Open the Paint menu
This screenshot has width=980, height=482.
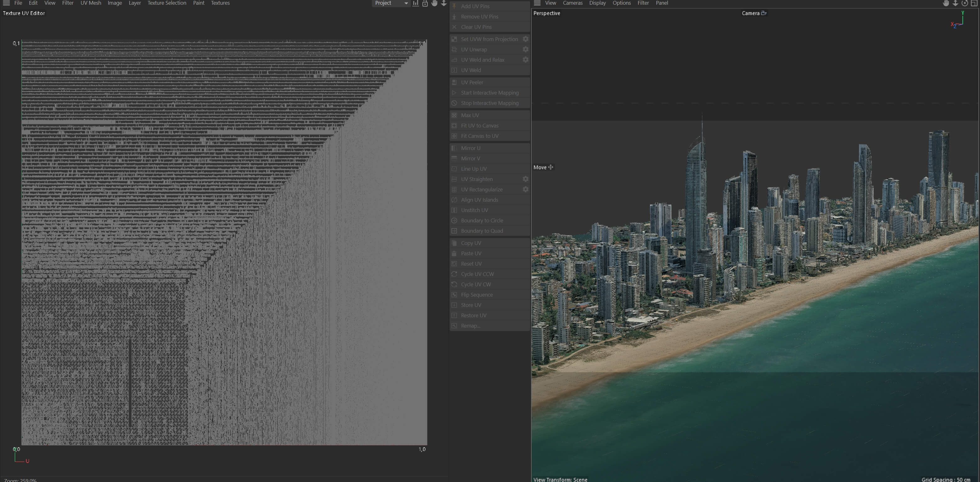click(x=199, y=3)
